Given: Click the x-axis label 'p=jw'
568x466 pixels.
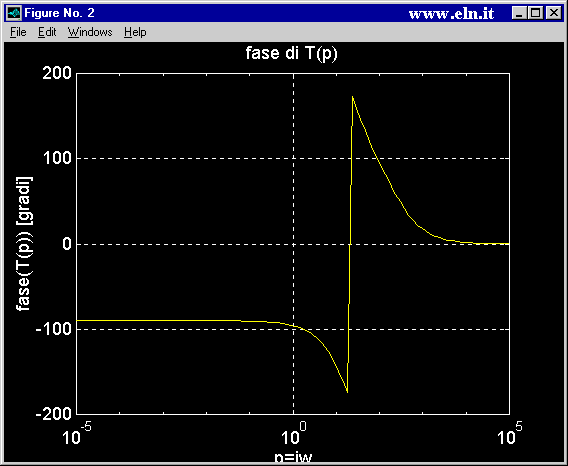Looking at the screenshot, I should click(x=293, y=458).
